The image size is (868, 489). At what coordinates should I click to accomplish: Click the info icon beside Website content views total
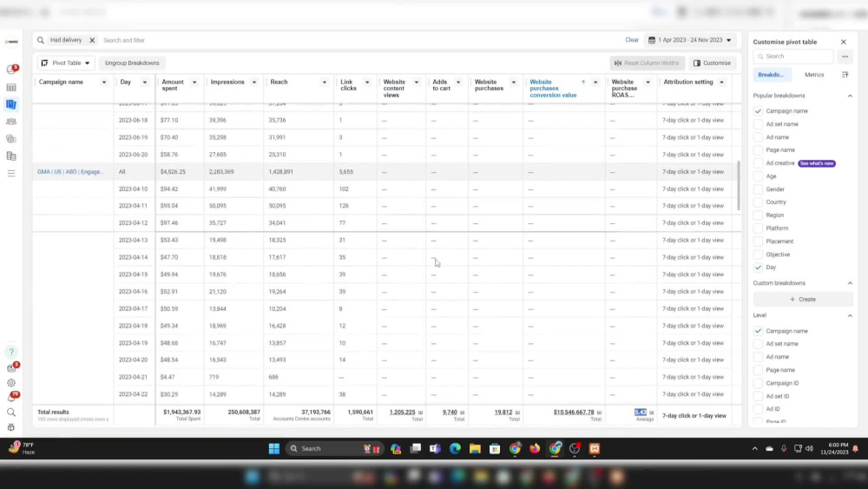pos(420,413)
